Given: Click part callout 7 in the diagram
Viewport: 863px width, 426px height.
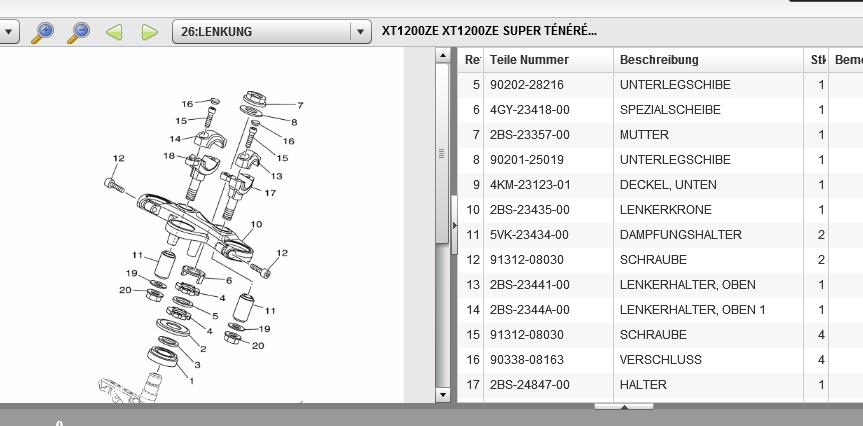Looking at the screenshot, I should (299, 105).
